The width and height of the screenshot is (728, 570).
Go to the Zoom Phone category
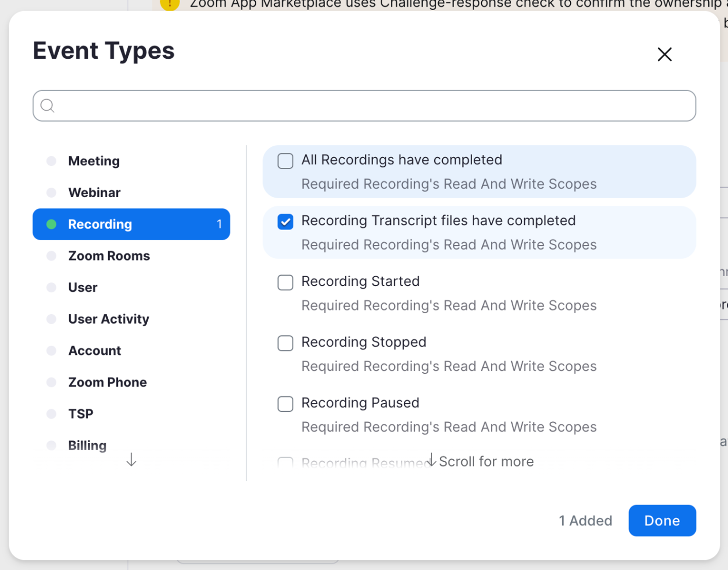click(108, 382)
